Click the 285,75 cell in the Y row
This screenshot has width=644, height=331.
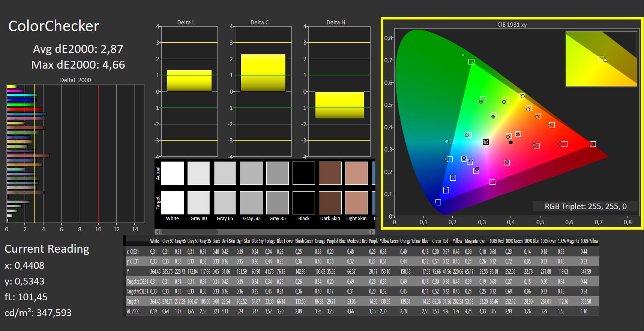click(x=167, y=271)
